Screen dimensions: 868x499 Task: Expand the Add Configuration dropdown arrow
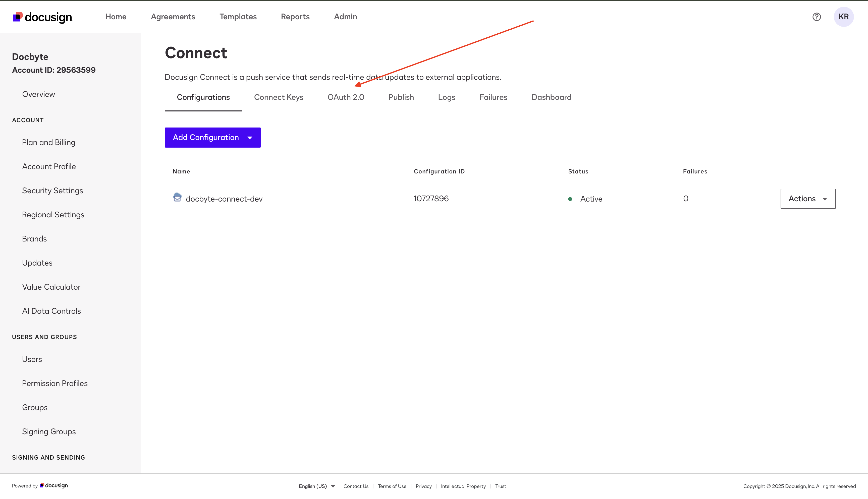pos(250,138)
